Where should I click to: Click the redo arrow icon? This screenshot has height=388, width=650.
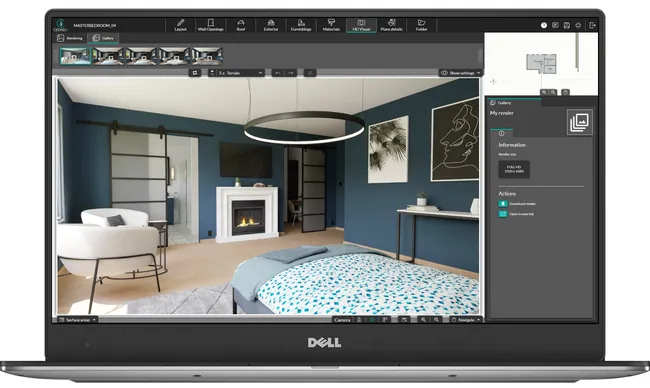point(291,73)
